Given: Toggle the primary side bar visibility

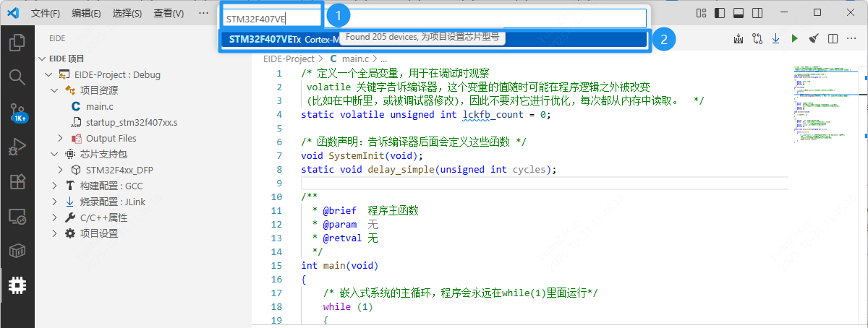Looking at the screenshot, I should point(719,13).
